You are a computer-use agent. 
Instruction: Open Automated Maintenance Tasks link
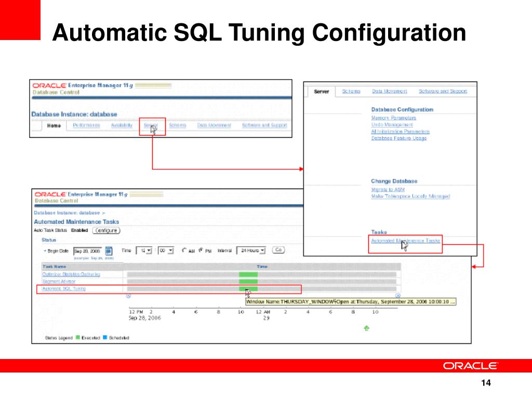405,241
